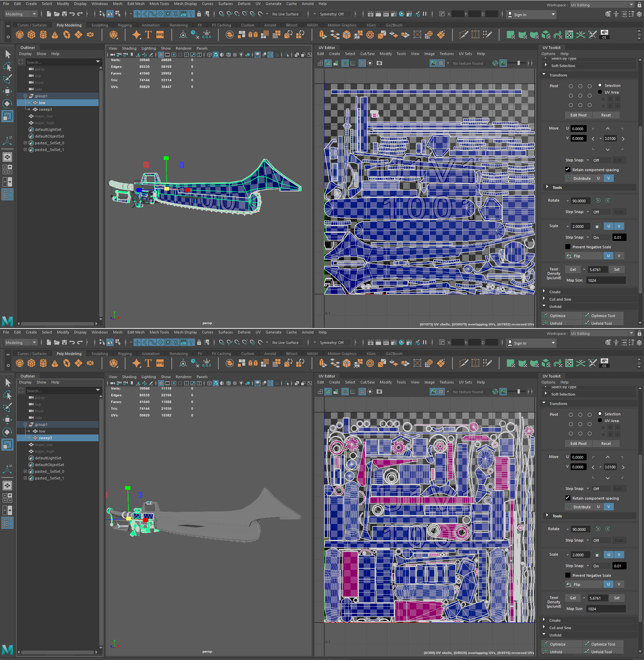Image resolution: width=644 pixels, height=660 pixels.
Task: Click the polygon Type tool shelf icon in lower window
Action: click(148, 363)
